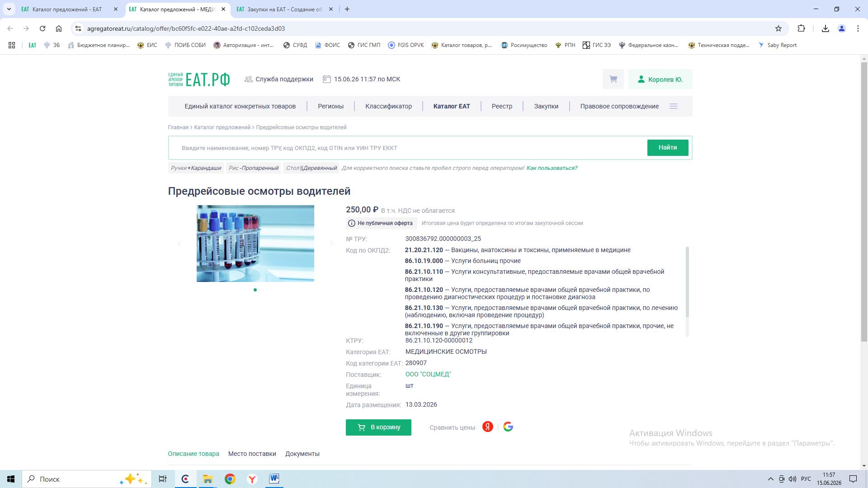Open Word from the Windows taskbar

(x=274, y=479)
